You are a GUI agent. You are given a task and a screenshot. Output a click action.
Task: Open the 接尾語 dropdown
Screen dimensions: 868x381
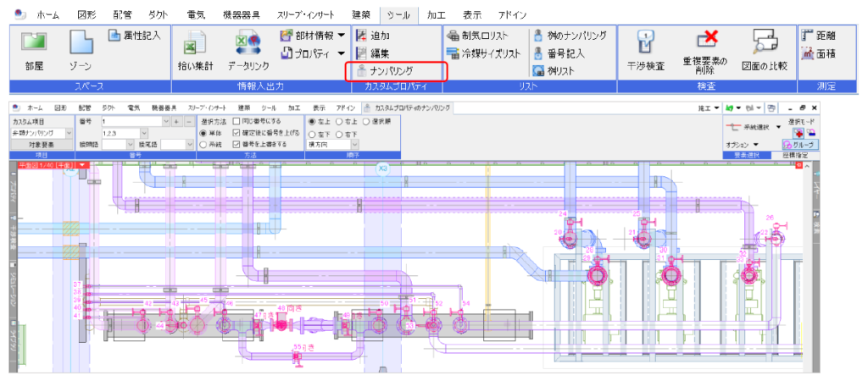[189, 144]
